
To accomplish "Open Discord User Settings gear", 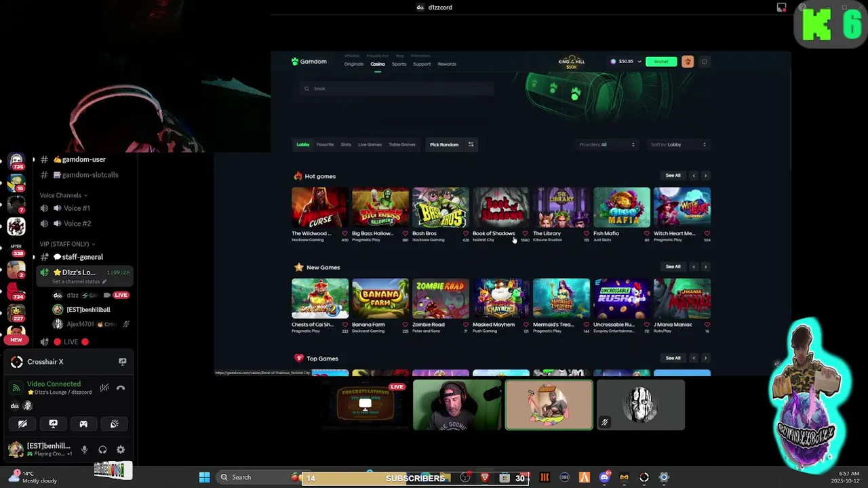I will 121,449.
